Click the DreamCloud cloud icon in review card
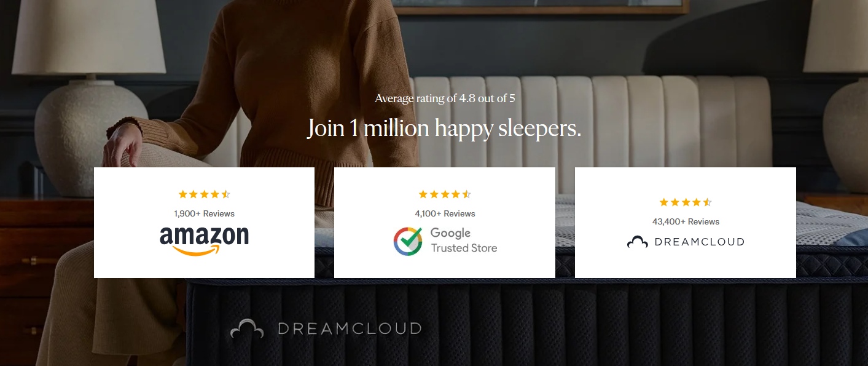Image resolution: width=868 pixels, height=366 pixels. pyautogui.click(x=637, y=242)
